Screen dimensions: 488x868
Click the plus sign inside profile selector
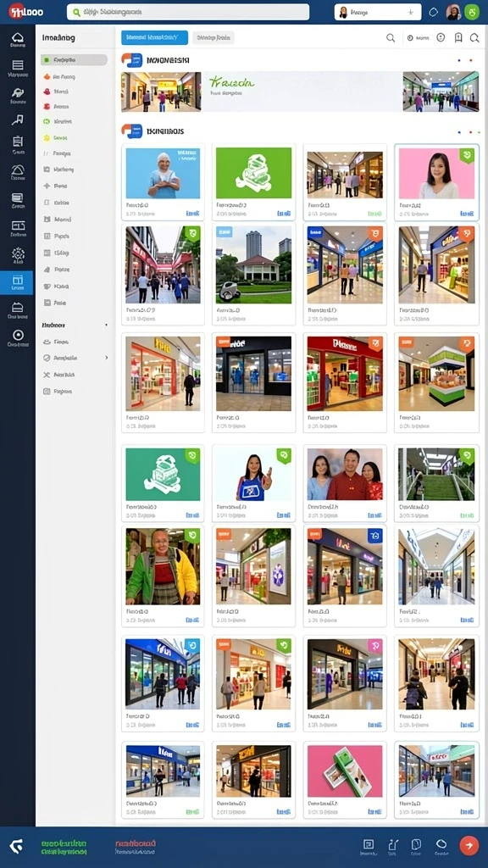pyautogui.click(x=411, y=12)
